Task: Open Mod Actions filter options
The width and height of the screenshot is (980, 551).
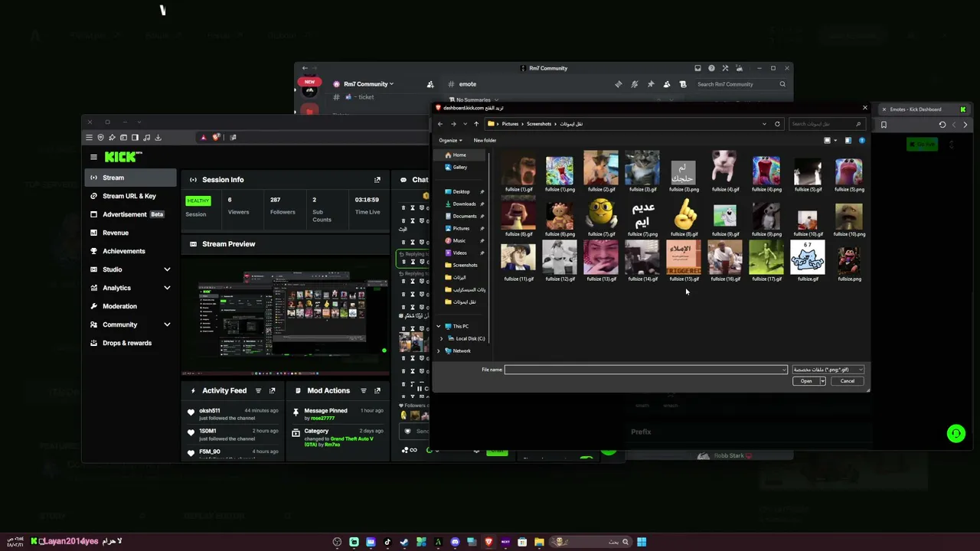Action: coord(364,391)
